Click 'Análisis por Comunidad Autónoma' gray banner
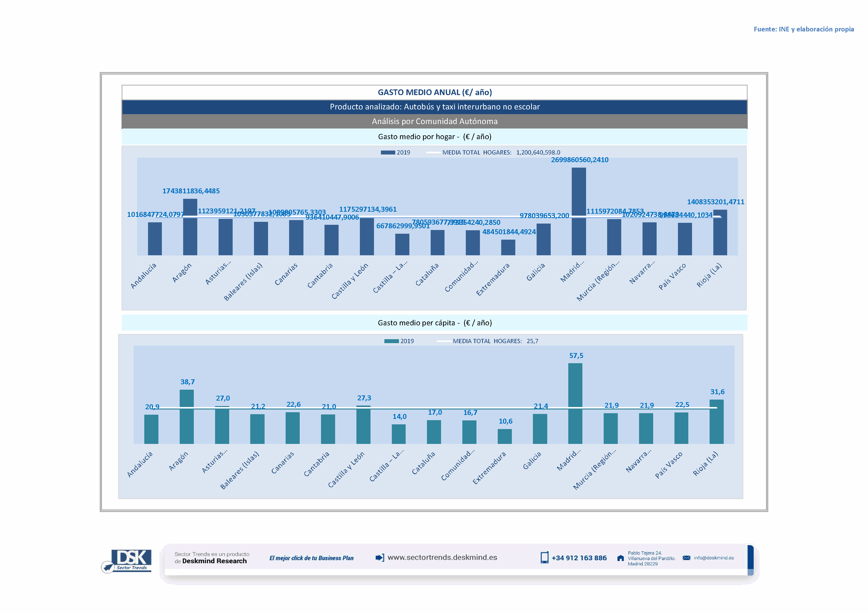Screen dimensions: 868x614 tap(434, 121)
